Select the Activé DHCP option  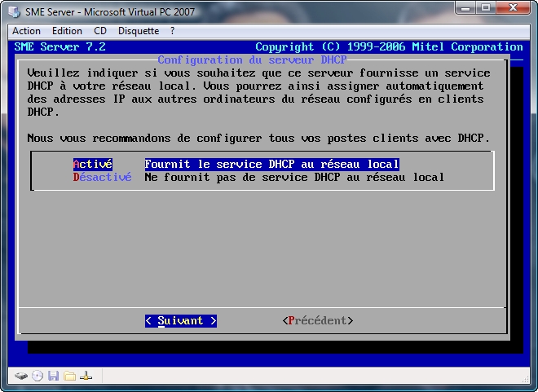click(x=93, y=165)
